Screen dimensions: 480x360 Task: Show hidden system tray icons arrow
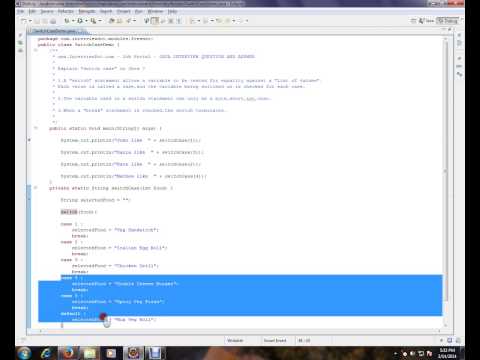(x=396, y=354)
